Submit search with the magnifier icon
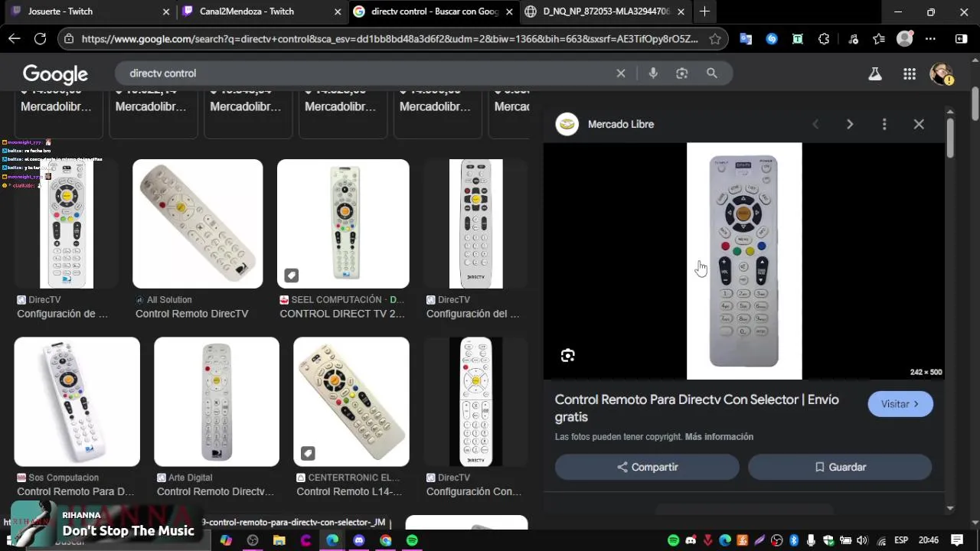 712,73
